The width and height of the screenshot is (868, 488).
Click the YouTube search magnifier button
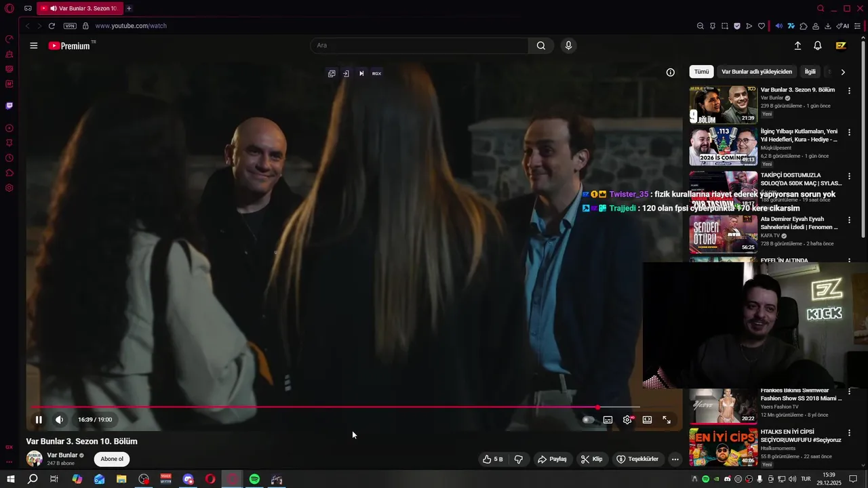tap(540, 45)
